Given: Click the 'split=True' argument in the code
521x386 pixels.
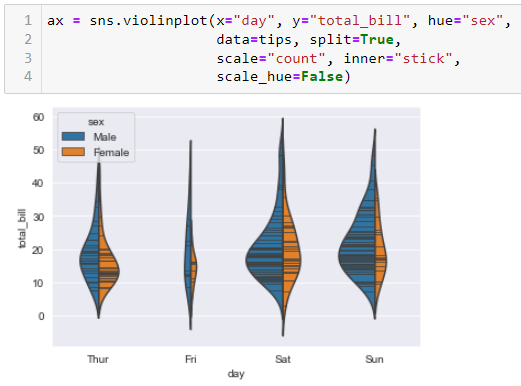Looking at the screenshot, I should coord(352,40).
